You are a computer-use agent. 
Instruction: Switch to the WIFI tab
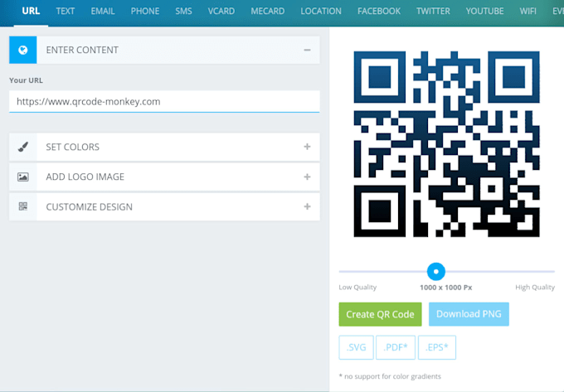point(528,11)
